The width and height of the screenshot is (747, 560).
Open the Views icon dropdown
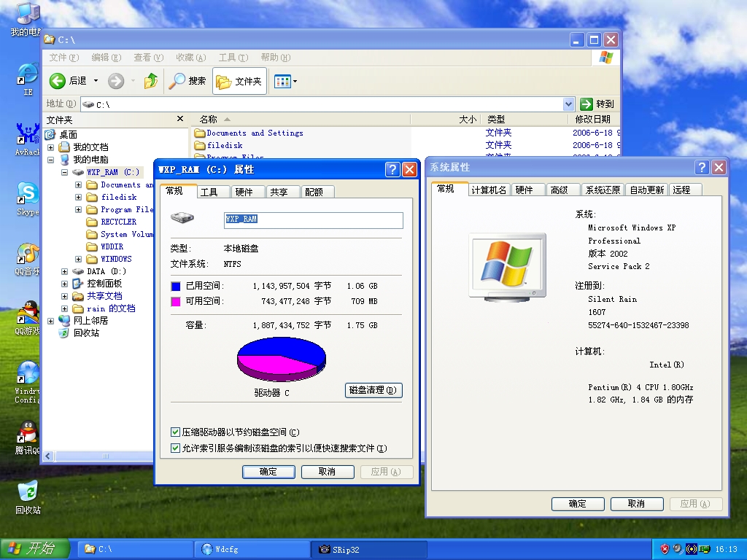pos(285,81)
